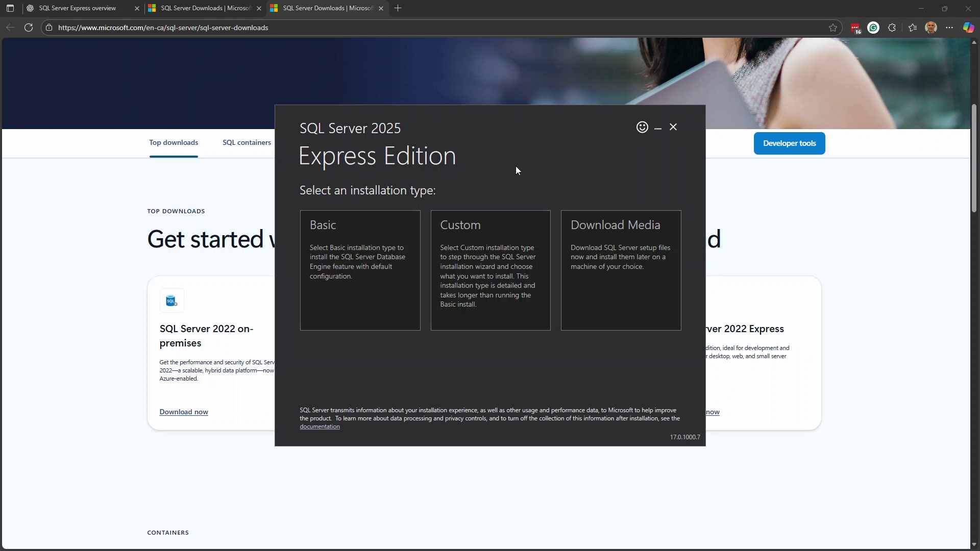Screen dimensions: 980x551
Task: Click the scrollbar up arrow
Action: pyautogui.click(x=974, y=43)
